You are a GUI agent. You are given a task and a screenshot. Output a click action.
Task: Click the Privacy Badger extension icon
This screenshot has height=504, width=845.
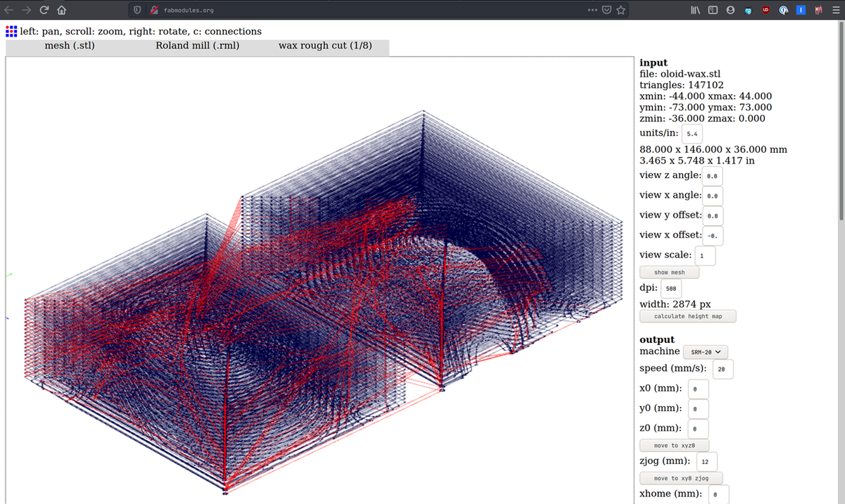click(x=783, y=10)
